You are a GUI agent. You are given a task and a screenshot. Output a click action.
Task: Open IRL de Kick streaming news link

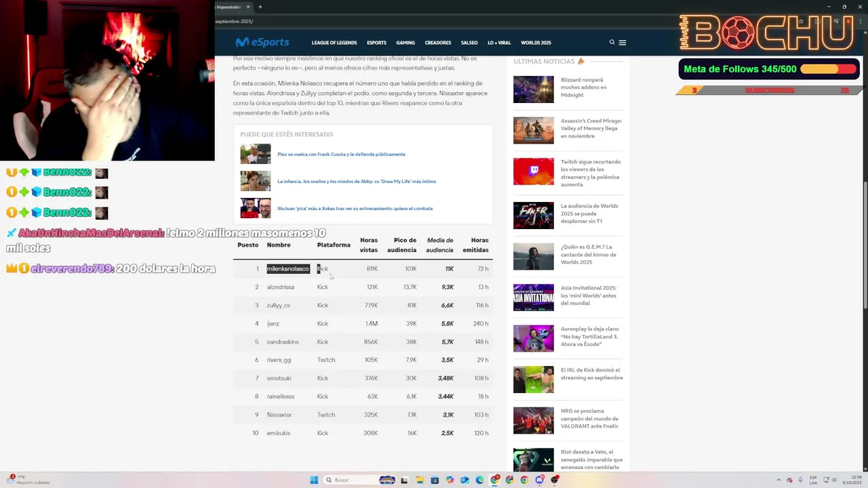click(x=591, y=373)
